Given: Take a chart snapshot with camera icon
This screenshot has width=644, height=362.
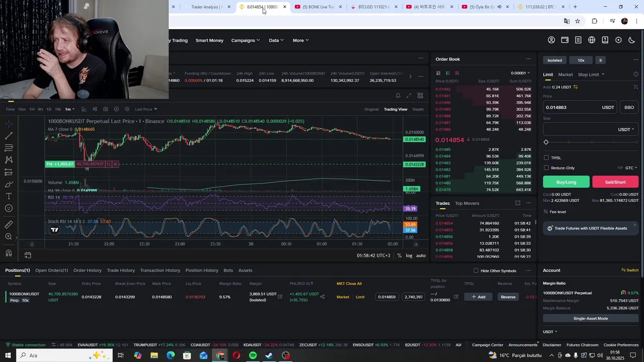Looking at the screenshot, I should pyautogui.click(x=105, y=109).
